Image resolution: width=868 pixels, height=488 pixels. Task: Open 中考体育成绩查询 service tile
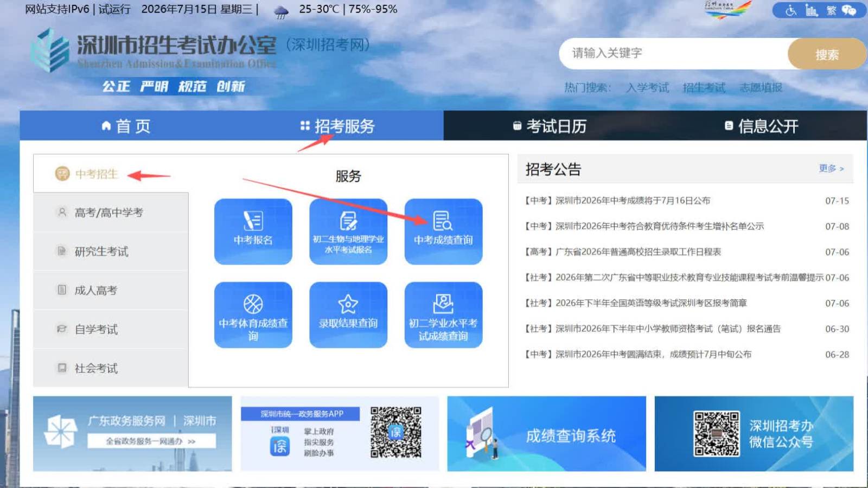253,314
